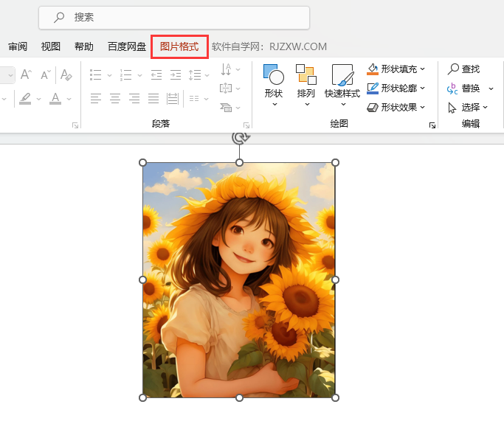Image resolution: width=504 pixels, height=421 pixels.
Task: Click 替换 to replace text
Action: pos(463,88)
